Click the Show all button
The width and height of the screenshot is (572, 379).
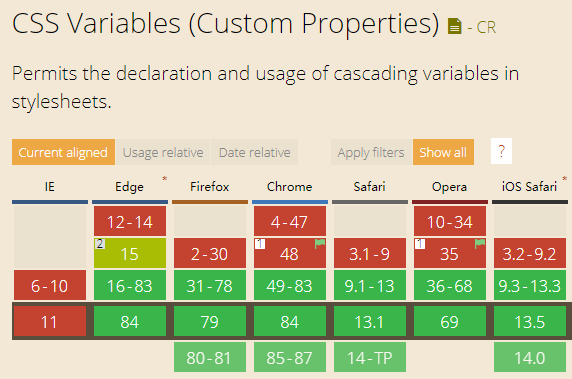(443, 152)
